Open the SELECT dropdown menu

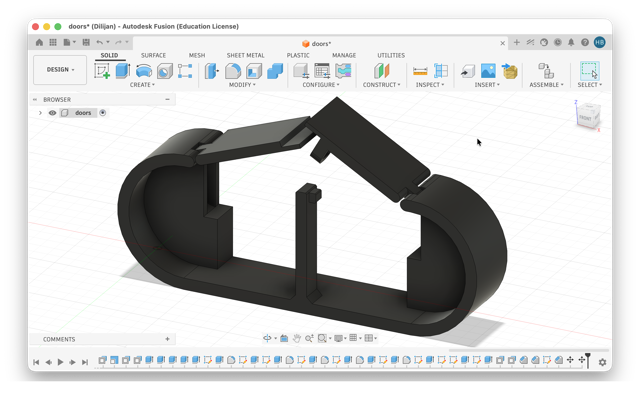pos(590,85)
